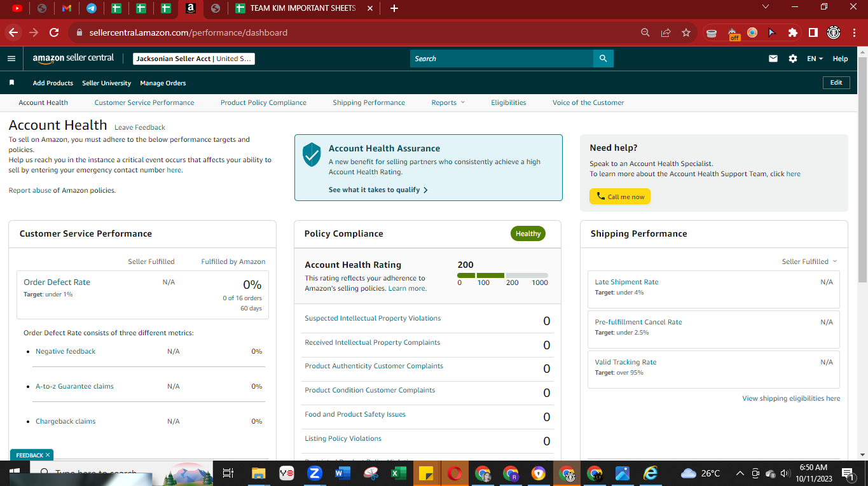Go back to the previous page
868x486 pixels.
coord(13,32)
